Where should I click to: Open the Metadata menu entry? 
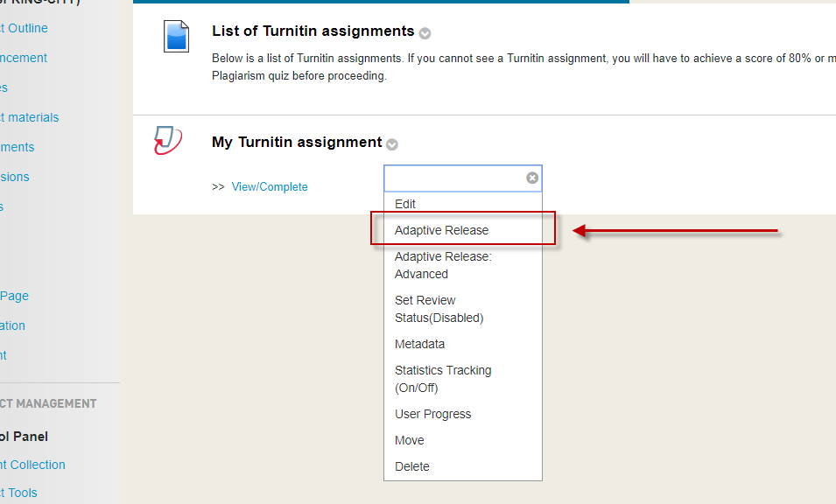pyautogui.click(x=419, y=344)
